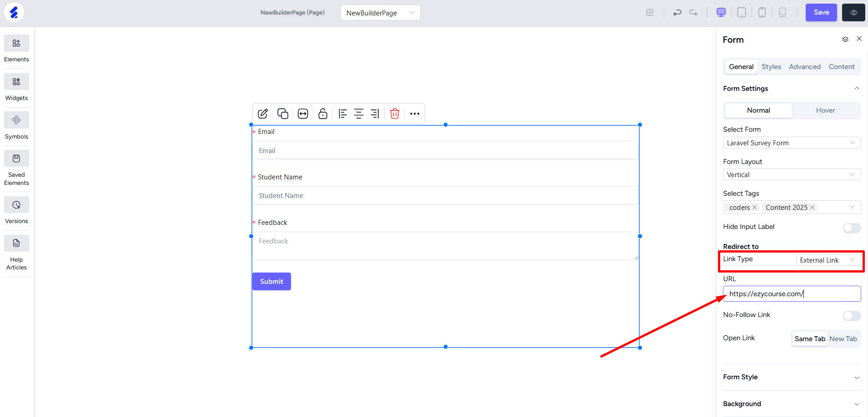The image size is (868, 417).
Task: Switch to tablet landscape preview
Action: pyautogui.click(x=742, y=13)
